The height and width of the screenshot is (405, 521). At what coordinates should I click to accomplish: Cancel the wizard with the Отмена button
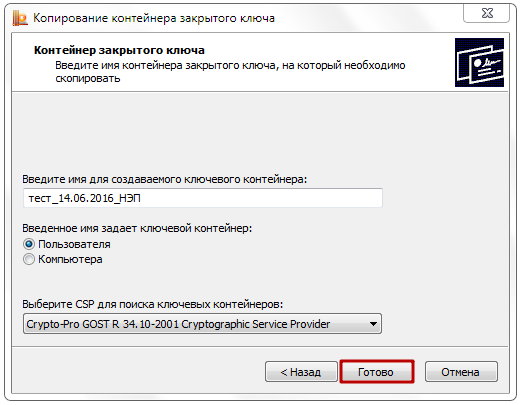pyautogui.click(x=461, y=372)
